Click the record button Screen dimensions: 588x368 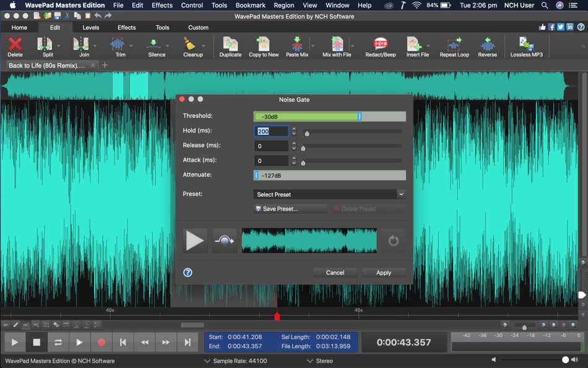pyautogui.click(x=102, y=342)
